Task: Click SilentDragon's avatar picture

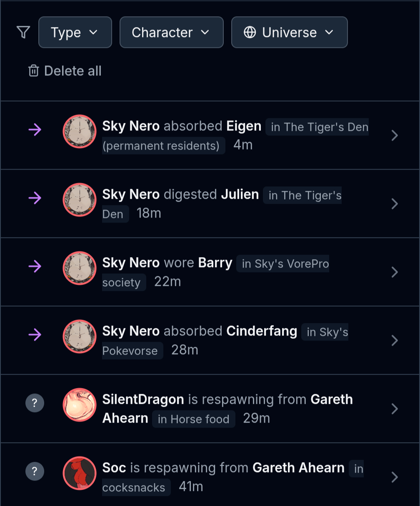Action: click(79, 405)
